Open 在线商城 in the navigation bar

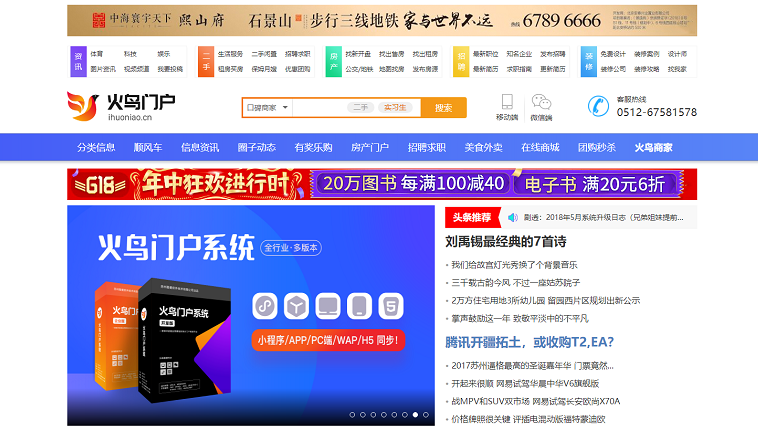pos(540,147)
